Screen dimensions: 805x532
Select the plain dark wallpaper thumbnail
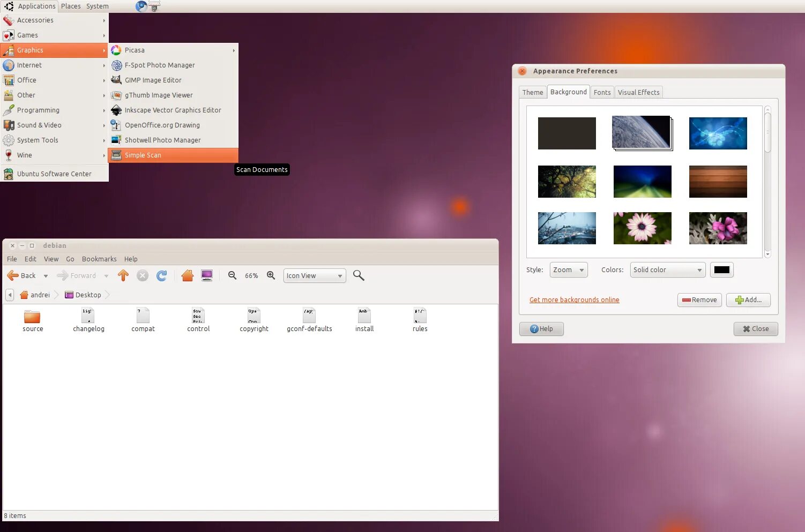coord(567,133)
